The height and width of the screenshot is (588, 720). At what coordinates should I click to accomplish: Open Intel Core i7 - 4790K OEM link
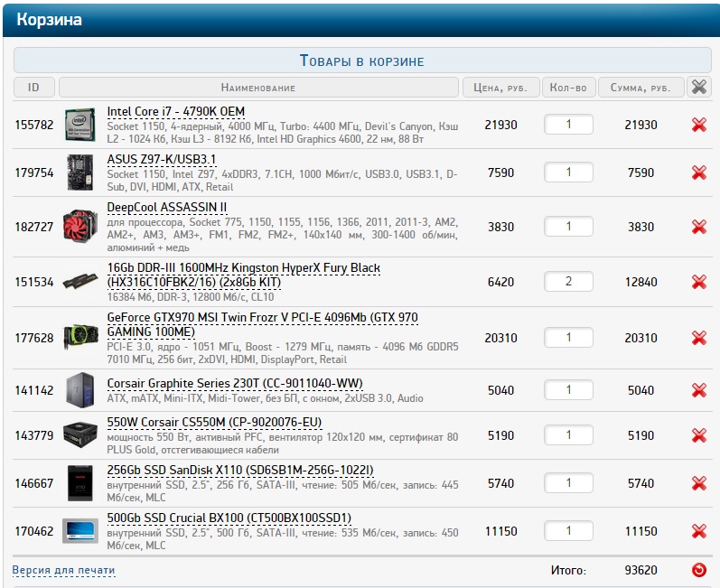pos(176,111)
